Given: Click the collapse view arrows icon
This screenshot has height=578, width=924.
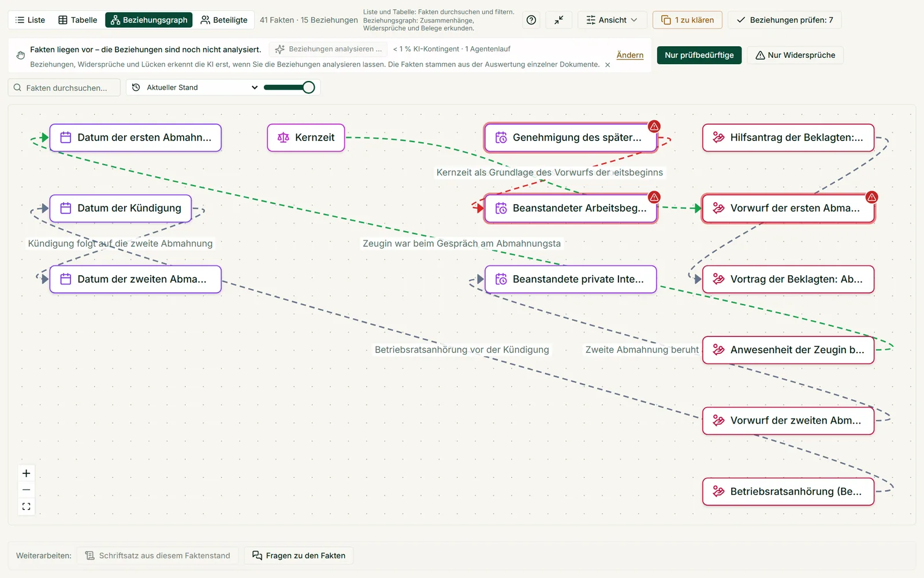Looking at the screenshot, I should click(x=558, y=20).
